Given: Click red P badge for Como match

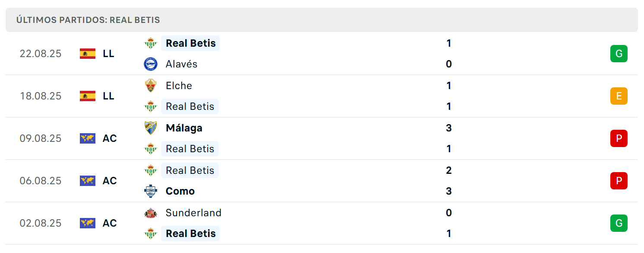Looking at the screenshot, I should click(x=619, y=181).
